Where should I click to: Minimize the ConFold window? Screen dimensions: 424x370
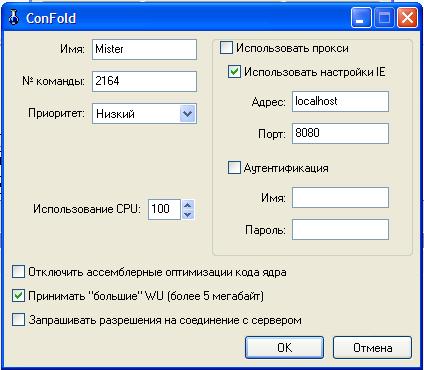coord(361,18)
